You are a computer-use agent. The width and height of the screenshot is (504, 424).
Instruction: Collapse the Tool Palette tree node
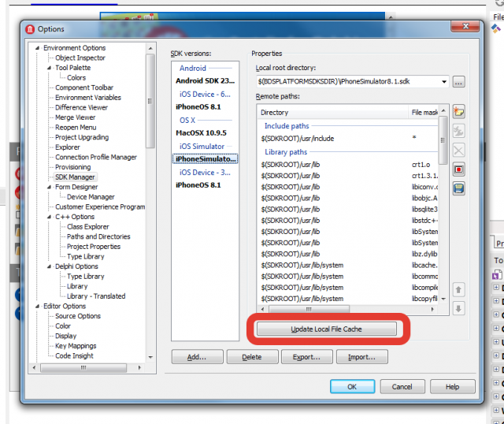(x=49, y=68)
